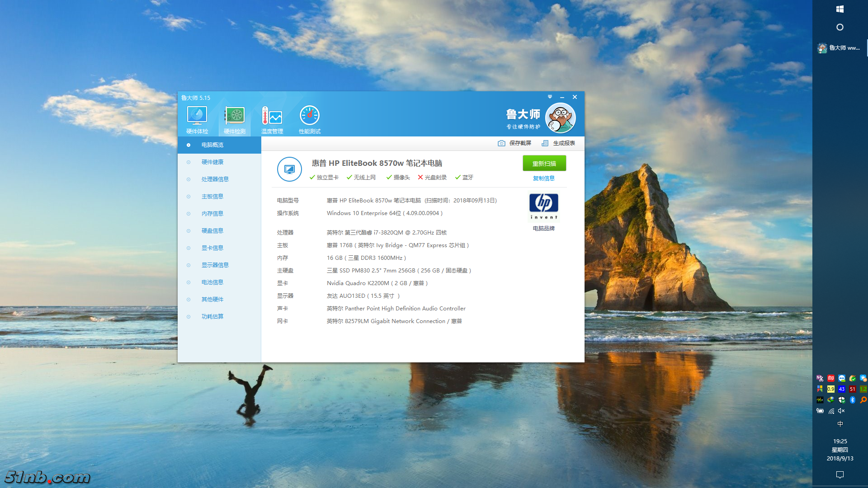
Task: Select the 硬件检测 hardware detection icon
Action: [235, 120]
